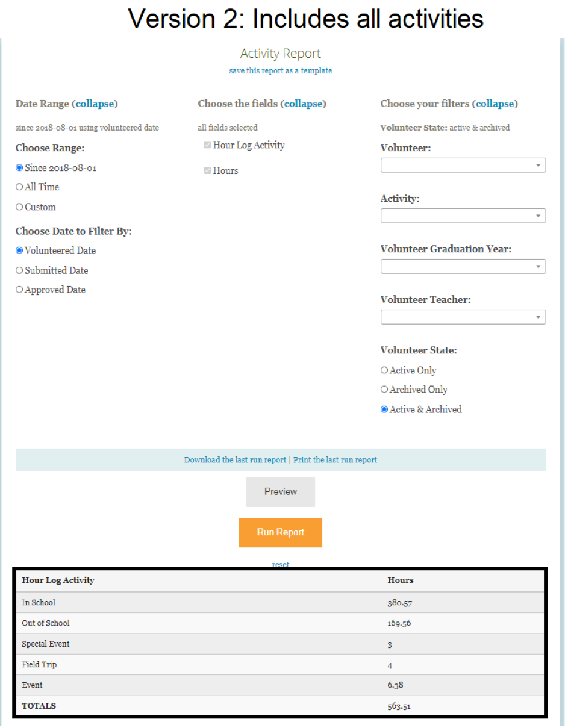The height and width of the screenshot is (728, 568).
Task: Click 'since 2018-08-01 using volunteered date' summary text
Action: coord(87,128)
